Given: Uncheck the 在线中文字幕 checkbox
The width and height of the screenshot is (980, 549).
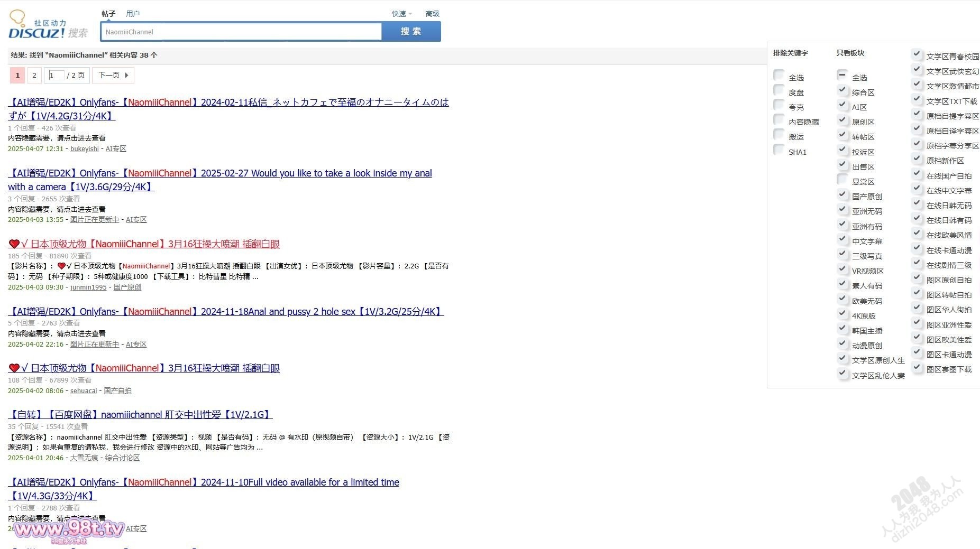Looking at the screenshot, I should 917,188.
